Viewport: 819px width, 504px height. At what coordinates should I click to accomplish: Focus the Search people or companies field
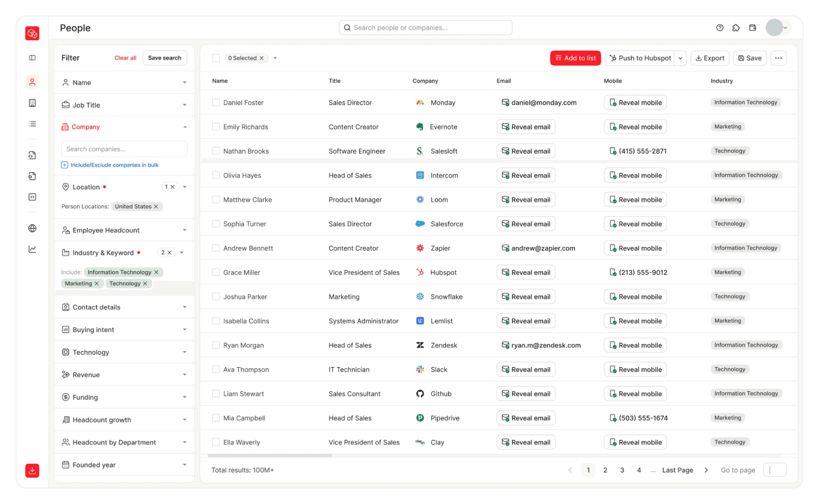click(x=426, y=28)
